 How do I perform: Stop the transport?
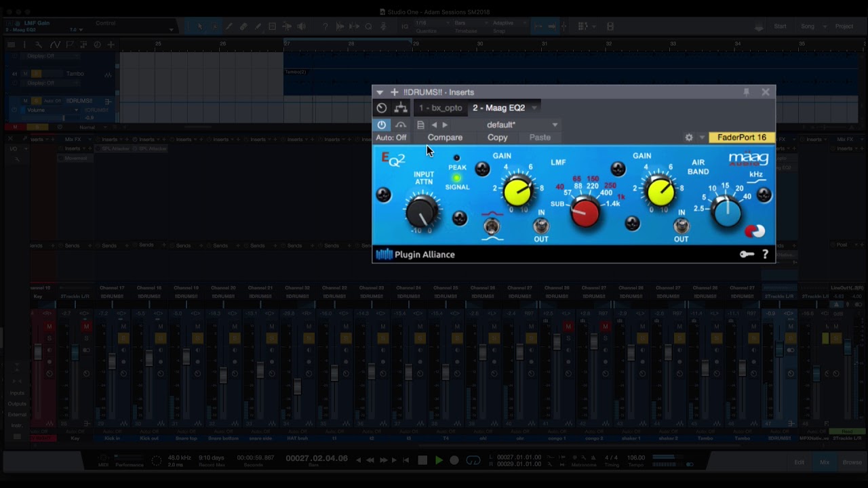click(x=422, y=460)
